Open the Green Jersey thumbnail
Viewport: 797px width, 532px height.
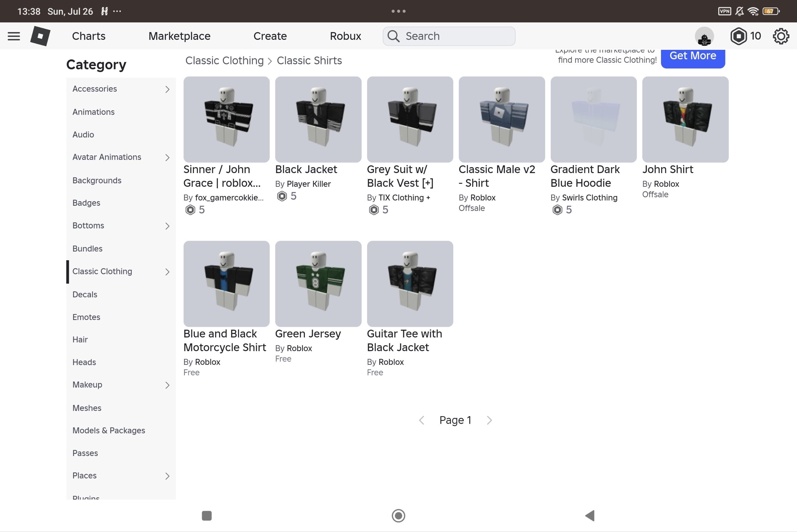point(318,284)
